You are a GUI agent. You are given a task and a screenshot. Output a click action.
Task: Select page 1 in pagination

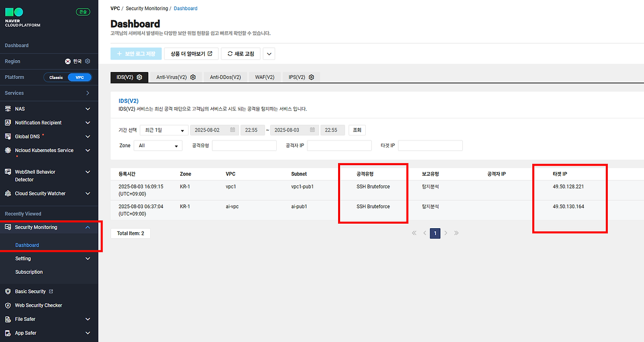pos(435,233)
